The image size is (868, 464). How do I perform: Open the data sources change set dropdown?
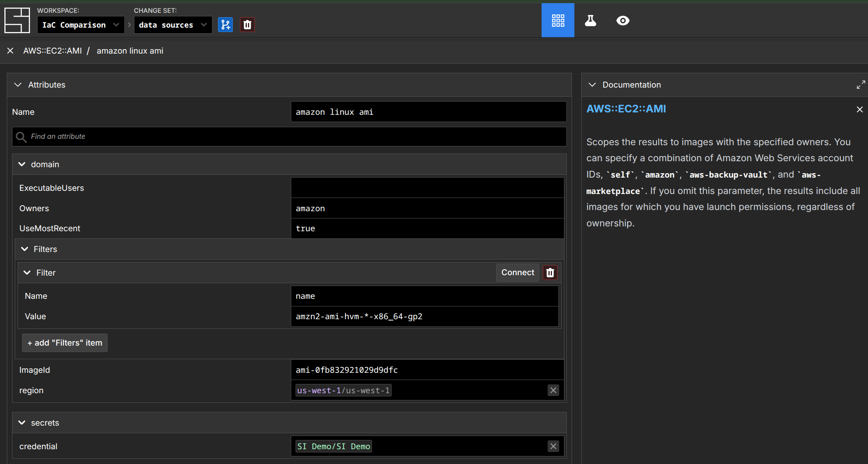tap(172, 25)
